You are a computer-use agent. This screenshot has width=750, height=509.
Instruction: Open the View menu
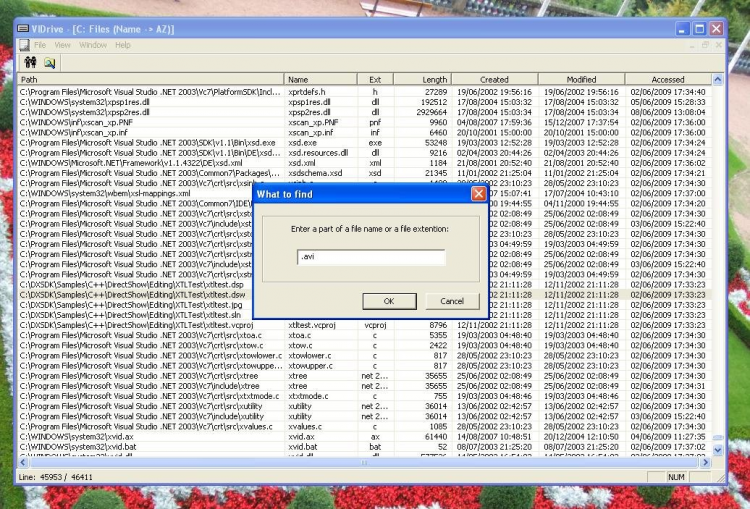pyautogui.click(x=63, y=45)
